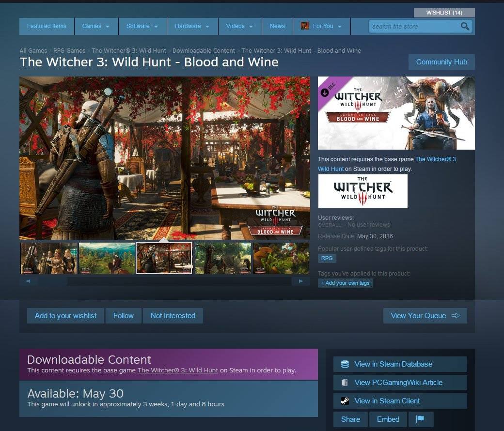Viewport: 504px width, 431px height.
Task: Select the green landscape screenshot thumbnail
Action: click(x=107, y=258)
